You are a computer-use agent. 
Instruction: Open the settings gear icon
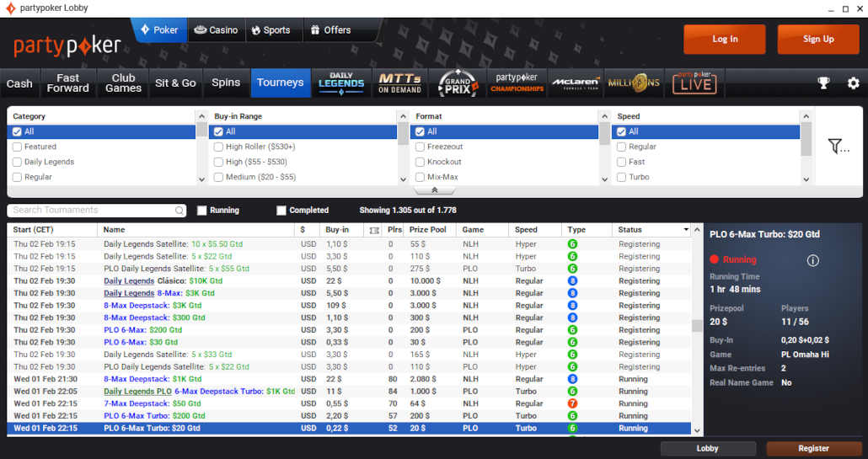(x=853, y=83)
